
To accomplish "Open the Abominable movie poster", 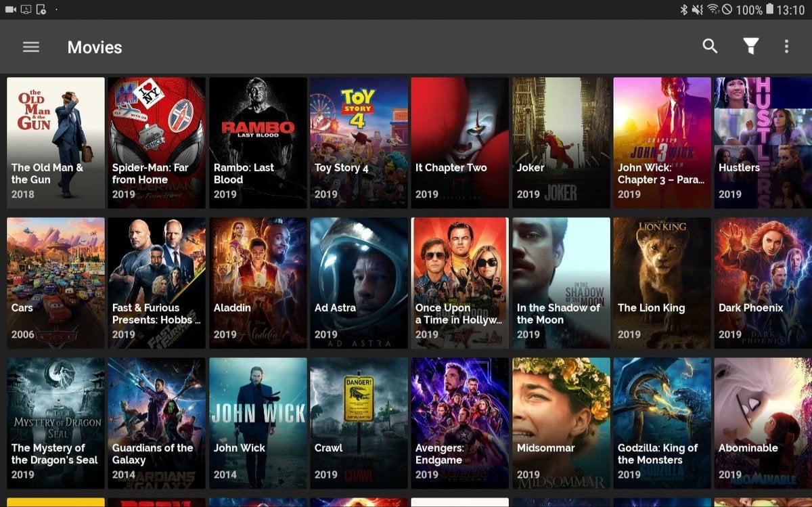I will (x=763, y=423).
